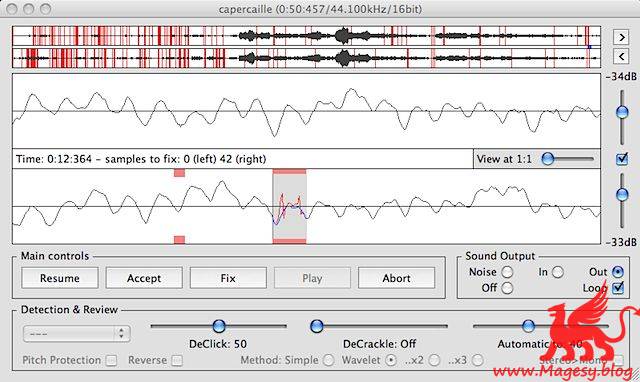Click the Resume button

(x=60, y=278)
